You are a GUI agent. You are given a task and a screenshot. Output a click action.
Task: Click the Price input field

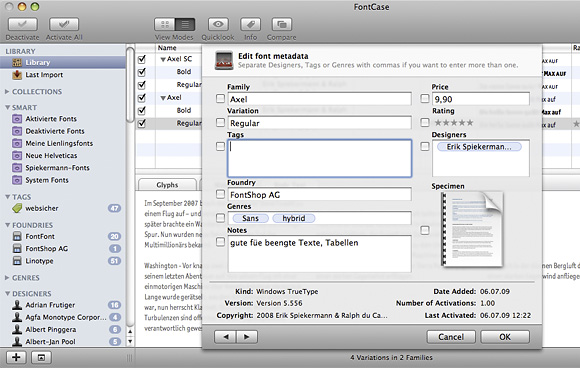tap(481, 99)
